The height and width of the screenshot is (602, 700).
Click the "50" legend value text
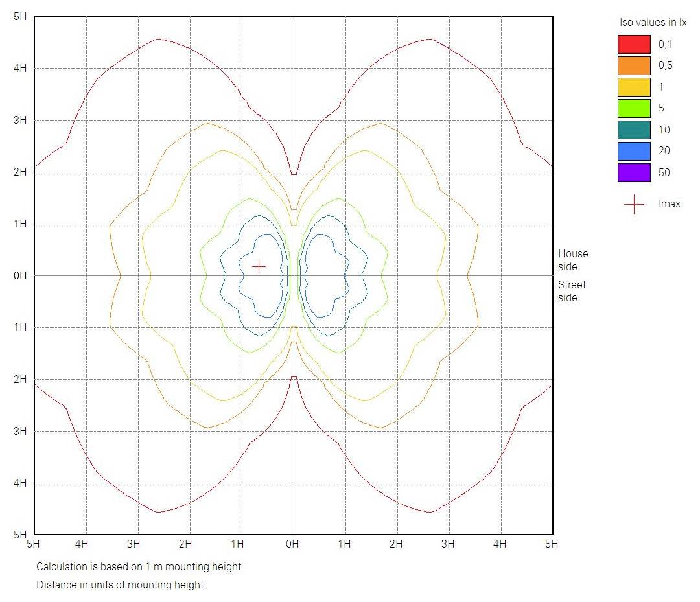(664, 173)
